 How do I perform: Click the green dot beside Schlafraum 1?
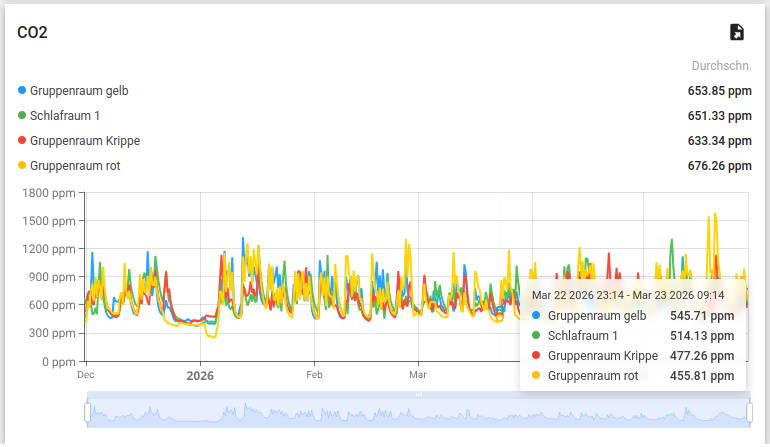point(22,115)
